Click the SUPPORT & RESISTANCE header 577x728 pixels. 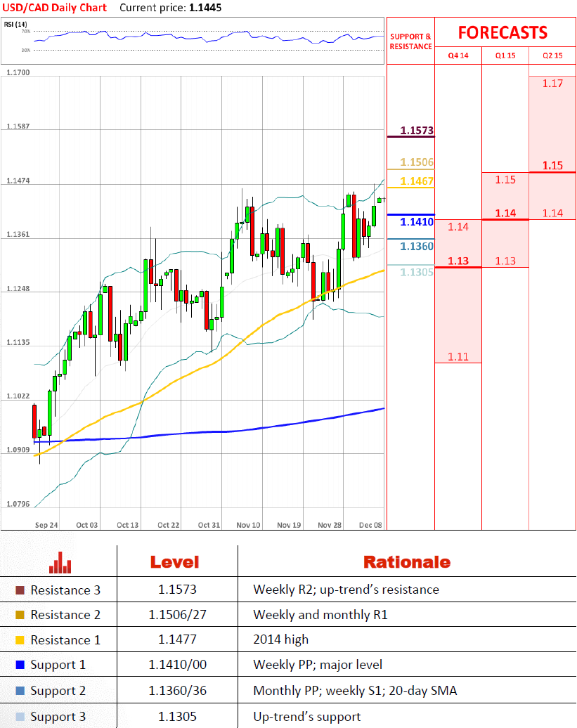click(x=411, y=41)
